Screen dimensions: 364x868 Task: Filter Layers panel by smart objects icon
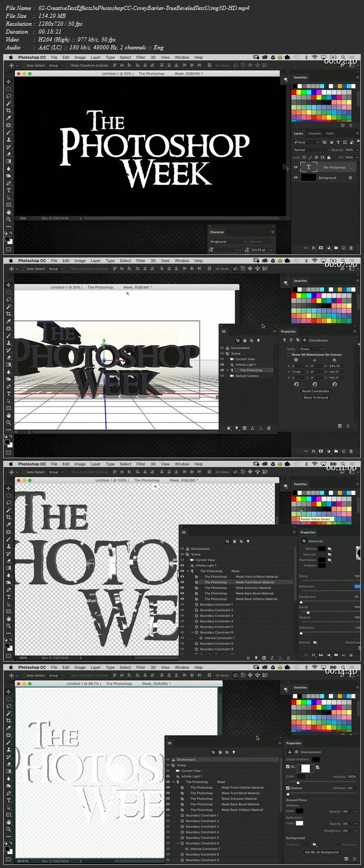(351, 142)
